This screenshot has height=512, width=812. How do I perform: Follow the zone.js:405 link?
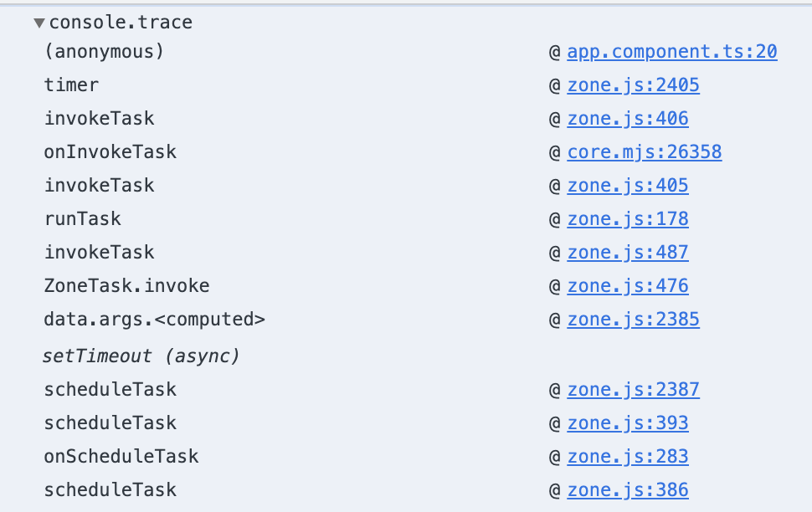pyautogui.click(x=628, y=186)
